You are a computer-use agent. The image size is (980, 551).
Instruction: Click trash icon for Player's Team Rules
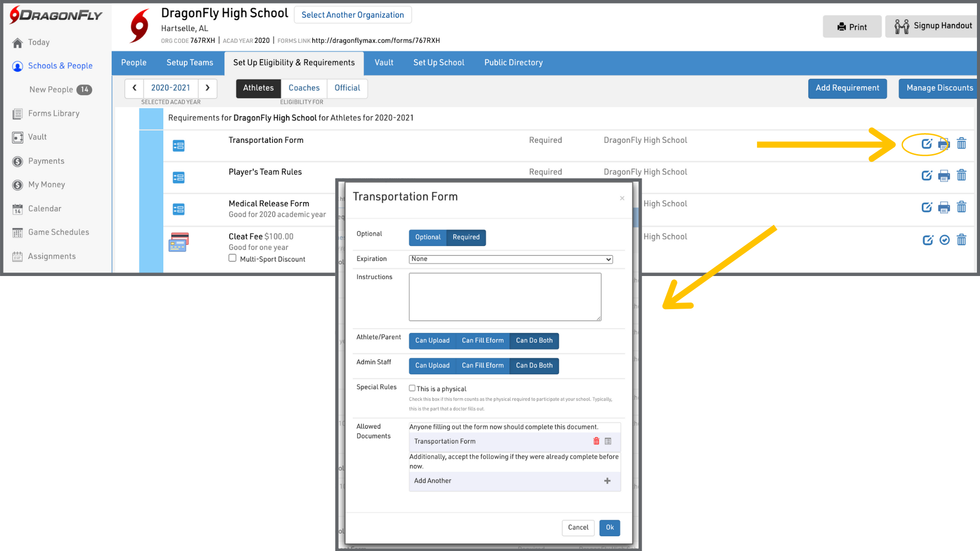961,176
